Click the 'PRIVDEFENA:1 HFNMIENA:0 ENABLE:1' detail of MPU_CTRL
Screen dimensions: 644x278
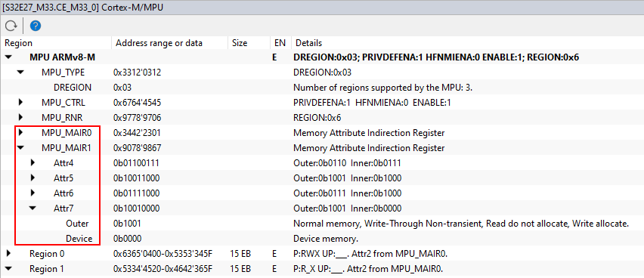tap(372, 103)
